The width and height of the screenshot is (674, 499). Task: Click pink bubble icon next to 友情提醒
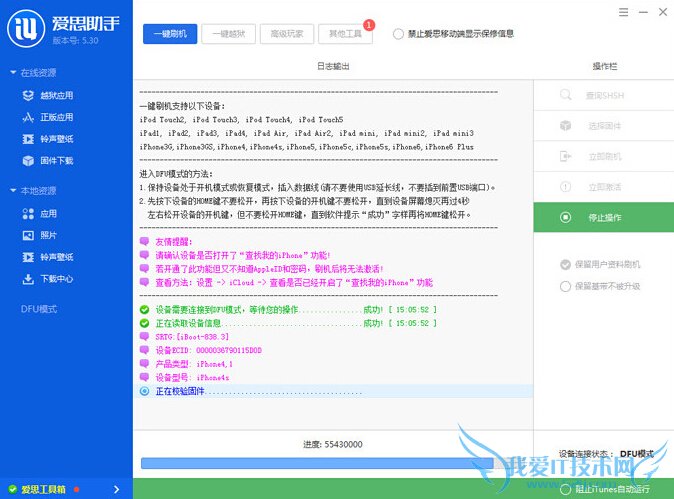(x=144, y=242)
